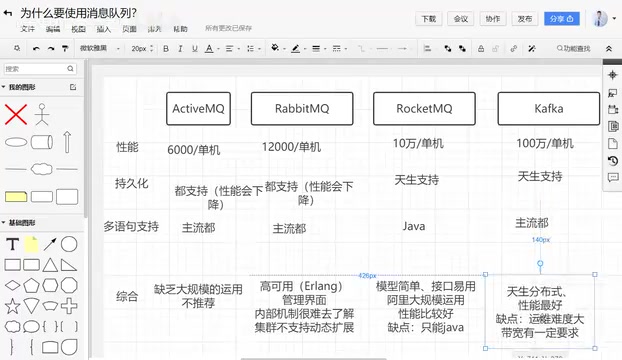
Task: Open the 文件 menu
Action: (x=27, y=29)
